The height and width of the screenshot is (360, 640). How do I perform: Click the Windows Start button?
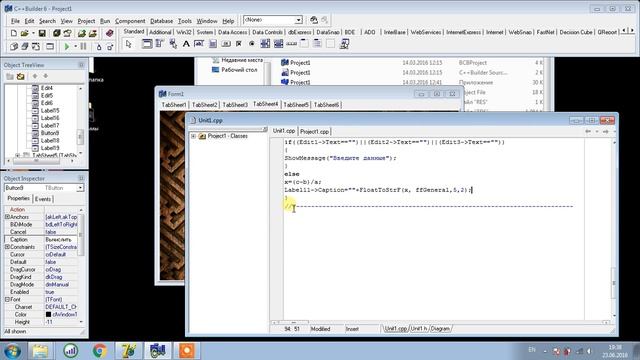(12, 351)
